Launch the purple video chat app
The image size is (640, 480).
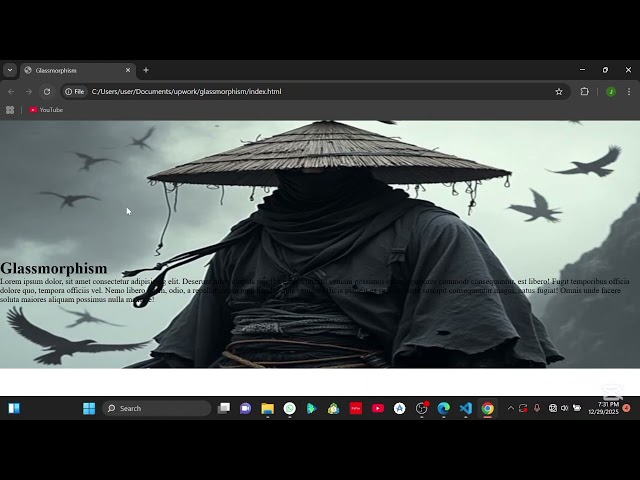pyautogui.click(x=245, y=408)
